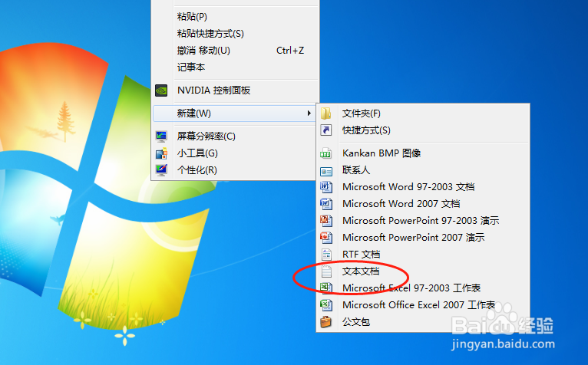Click the PowerPoint 97-2003 presentation icon
The height and width of the screenshot is (365, 588).
click(x=326, y=220)
